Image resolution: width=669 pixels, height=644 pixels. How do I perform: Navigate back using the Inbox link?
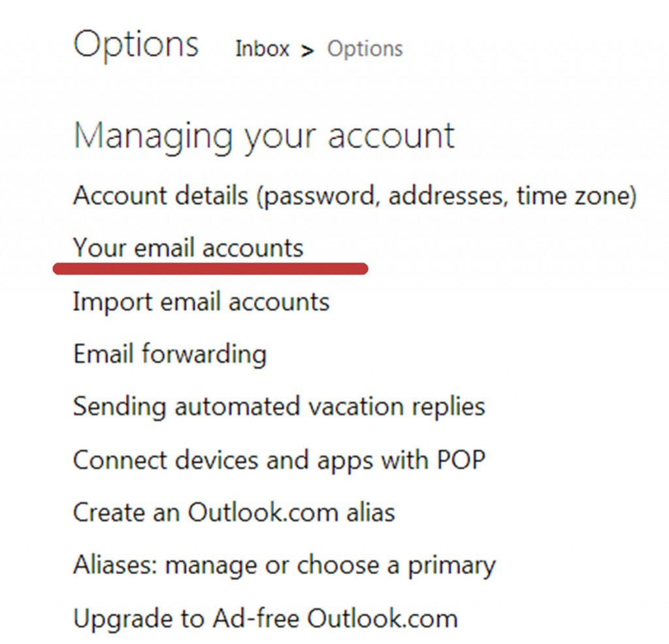[261, 49]
